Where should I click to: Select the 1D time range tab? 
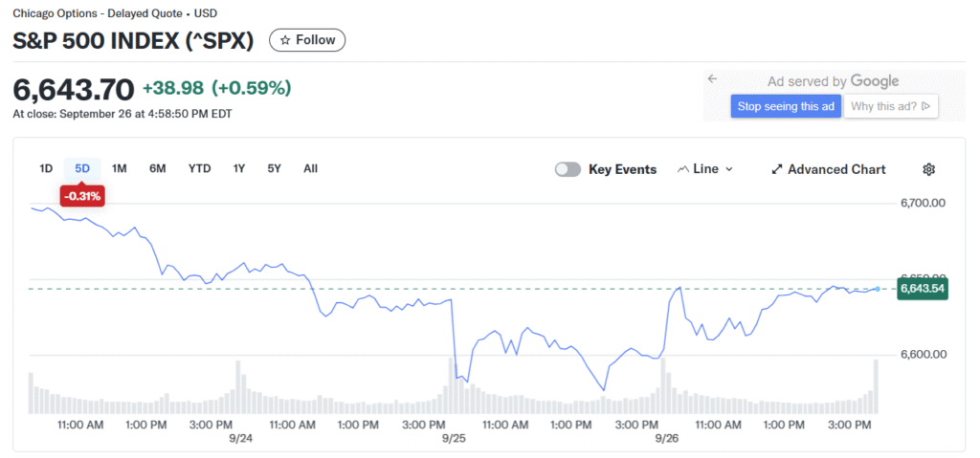tap(46, 168)
